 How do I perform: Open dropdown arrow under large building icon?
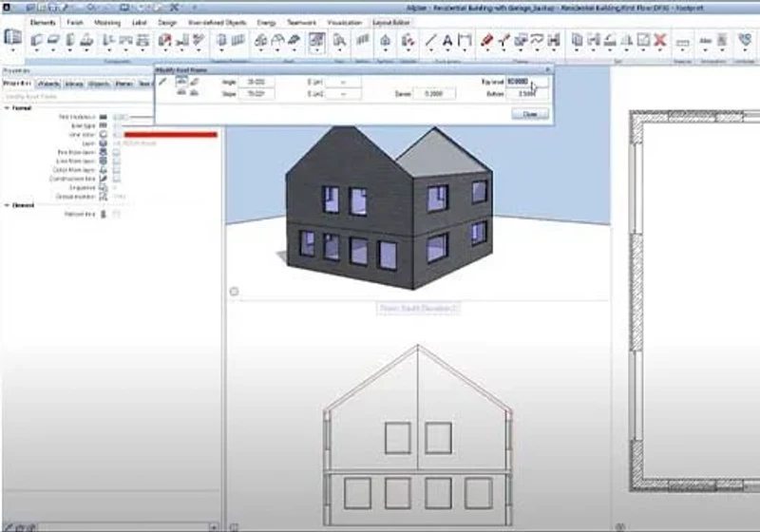(12, 50)
